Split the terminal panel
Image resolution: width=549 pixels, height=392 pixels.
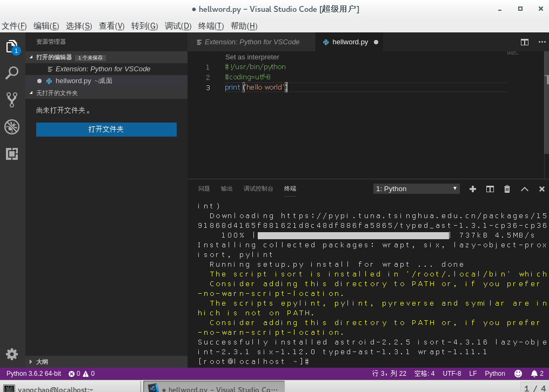(490, 189)
